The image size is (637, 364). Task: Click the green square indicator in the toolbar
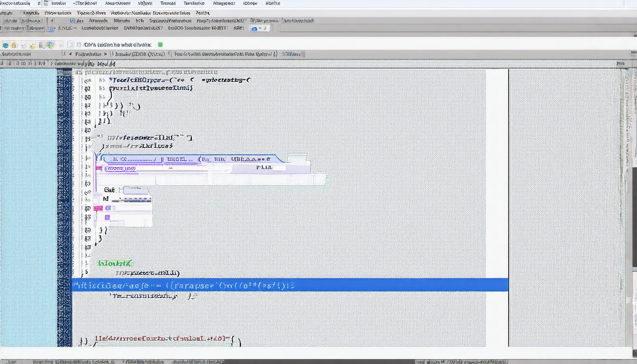pos(160,45)
